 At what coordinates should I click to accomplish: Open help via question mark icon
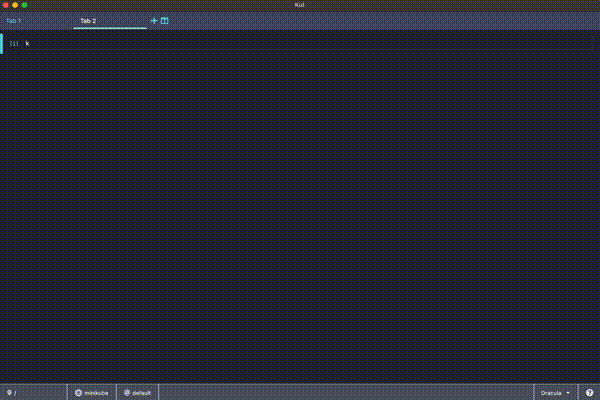pyautogui.click(x=589, y=392)
